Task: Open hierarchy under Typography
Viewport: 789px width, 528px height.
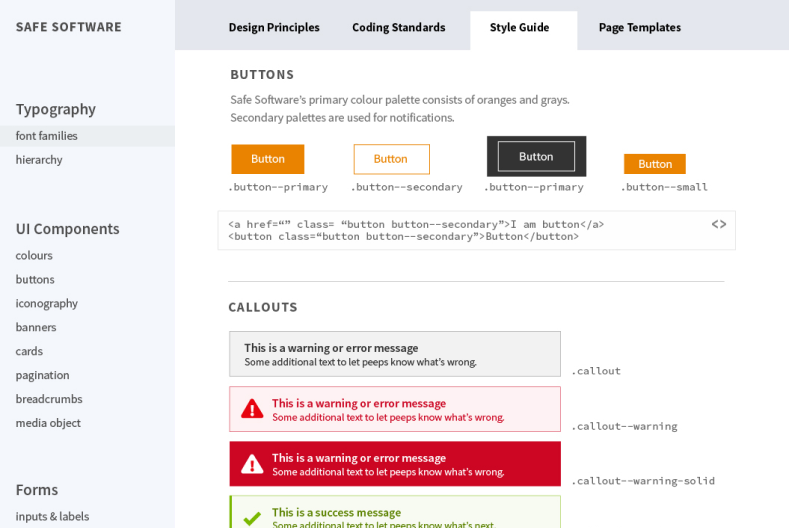Action: pyautogui.click(x=39, y=160)
